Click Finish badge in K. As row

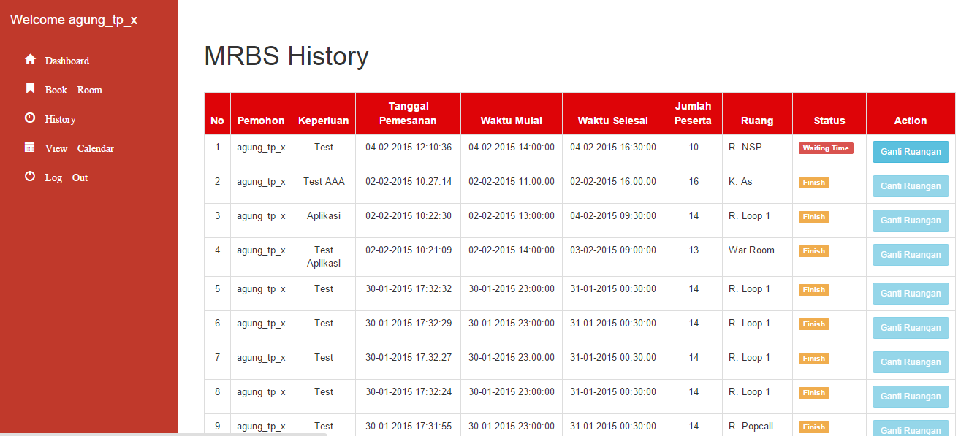click(x=814, y=183)
